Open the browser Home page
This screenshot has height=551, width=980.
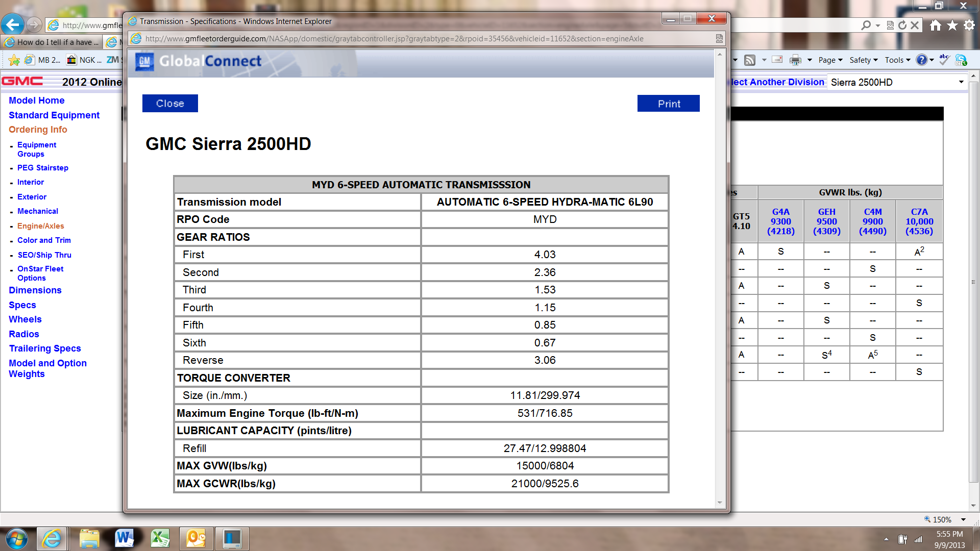pyautogui.click(x=936, y=25)
